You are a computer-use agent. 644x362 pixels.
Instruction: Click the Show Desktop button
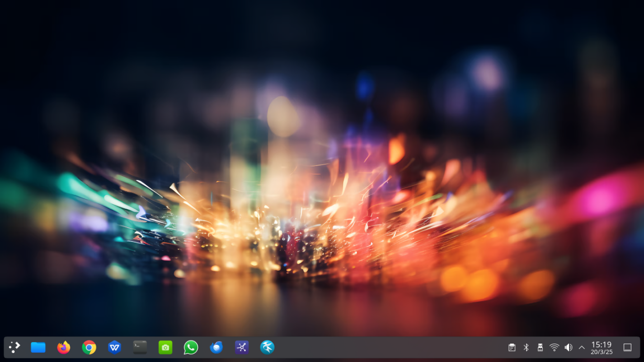click(627, 347)
